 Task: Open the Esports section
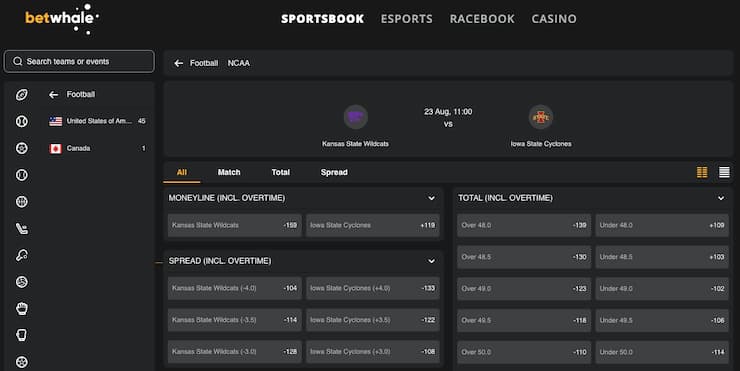coord(407,19)
